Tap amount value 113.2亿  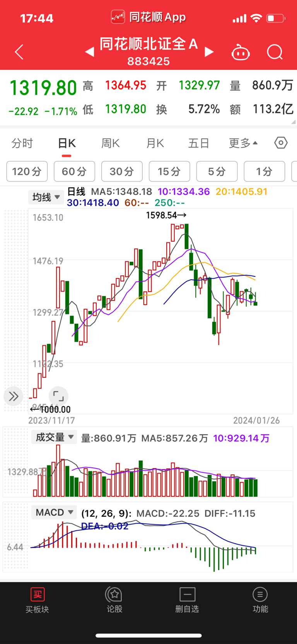pos(273,109)
